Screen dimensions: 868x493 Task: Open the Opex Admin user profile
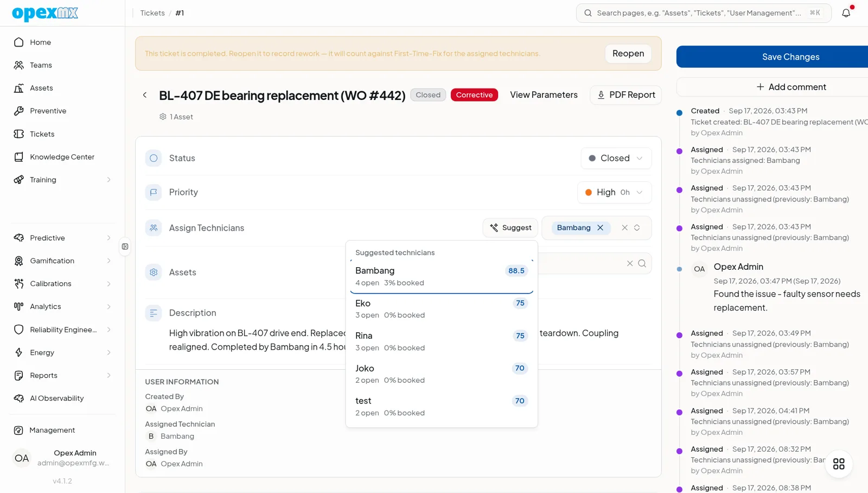(x=62, y=458)
